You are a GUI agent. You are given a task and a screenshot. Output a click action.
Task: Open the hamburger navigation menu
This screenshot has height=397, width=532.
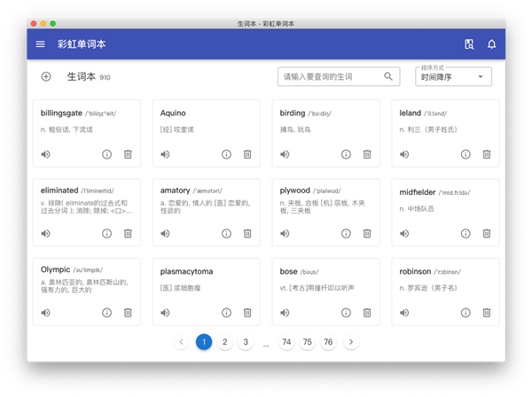point(41,44)
